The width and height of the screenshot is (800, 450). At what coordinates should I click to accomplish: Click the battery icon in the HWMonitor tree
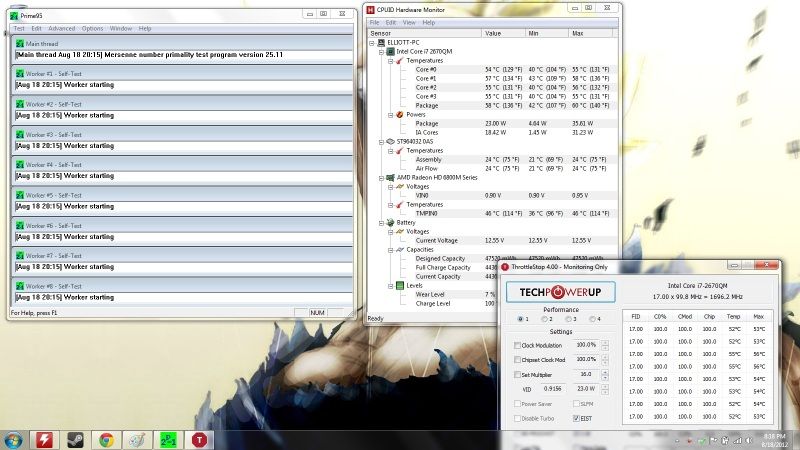[390, 223]
